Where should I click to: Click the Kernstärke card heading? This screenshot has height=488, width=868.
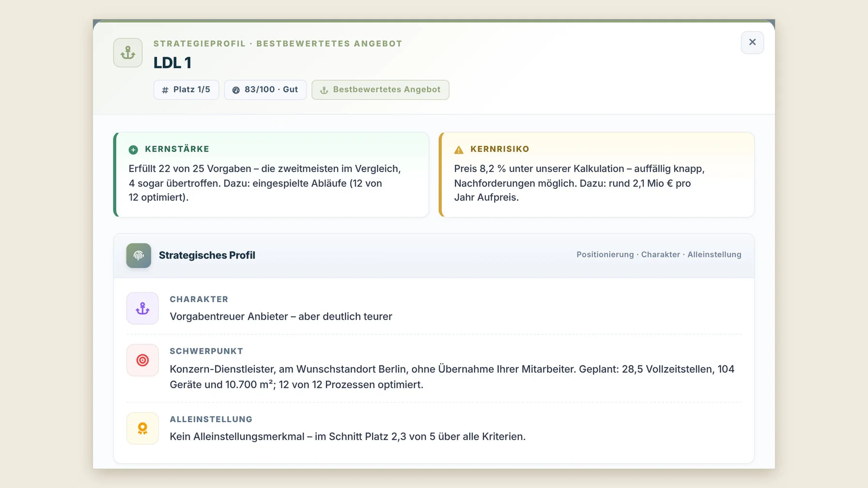point(177,149)
